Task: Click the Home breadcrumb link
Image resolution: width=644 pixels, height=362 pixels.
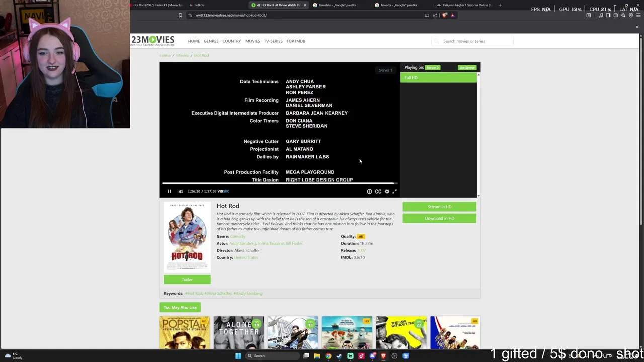Action: tap(165, 55)
